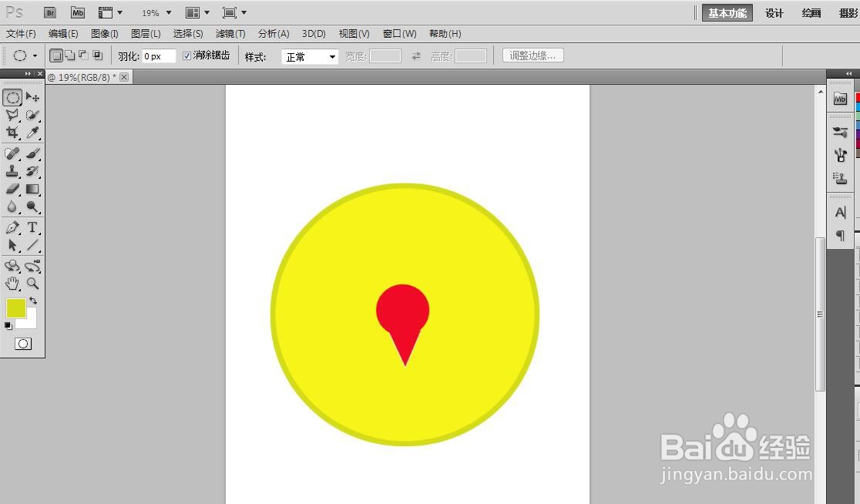
Task: Open Mini Bridge panel in right dock
Action: click(840, 99)
